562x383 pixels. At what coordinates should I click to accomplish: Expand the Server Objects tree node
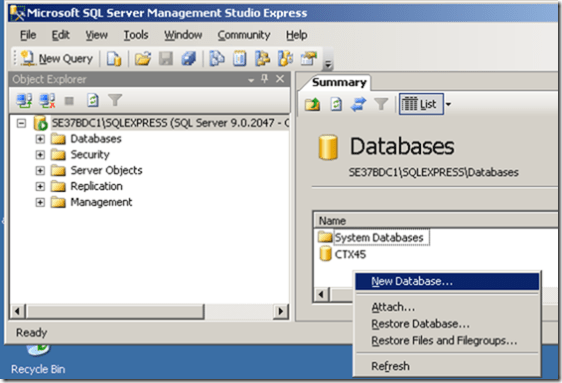[x=40, y=171]
